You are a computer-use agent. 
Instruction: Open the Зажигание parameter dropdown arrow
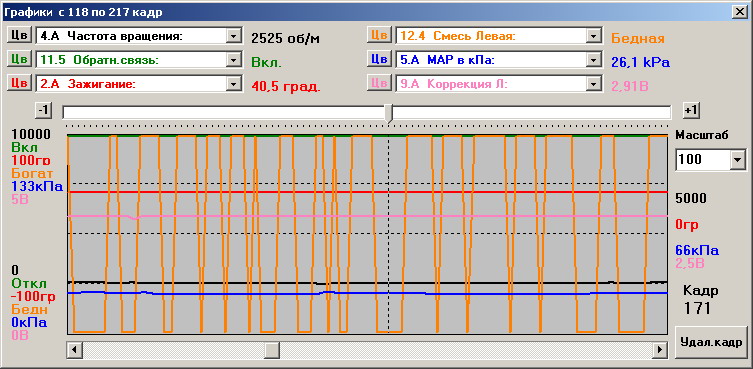click(x=234, y=83)
